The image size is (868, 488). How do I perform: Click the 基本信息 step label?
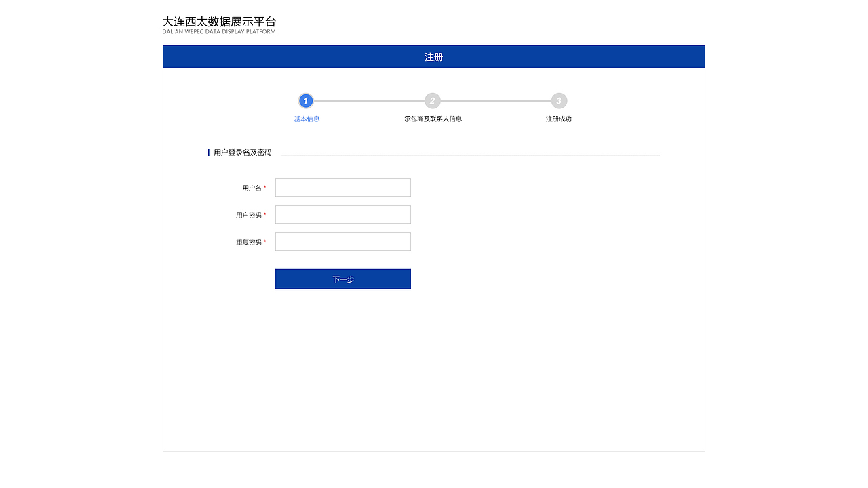pyautogui.click(x=307, y=119)
